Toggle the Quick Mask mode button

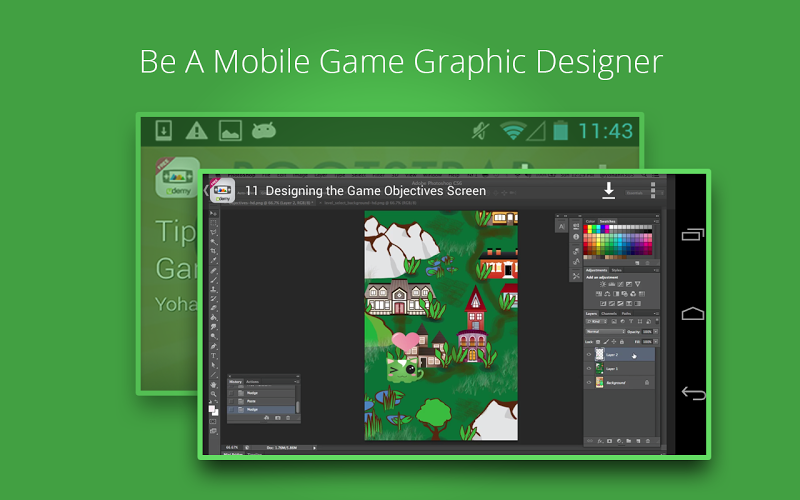pos(213,421)
